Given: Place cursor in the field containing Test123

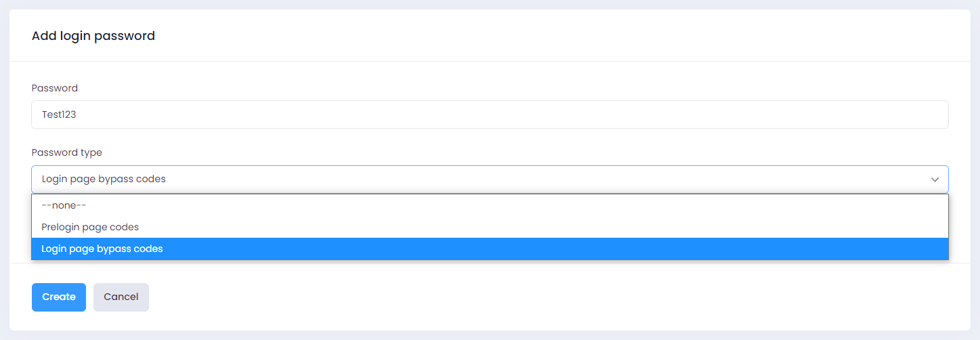Looking at the screenshot, I should tap(489, 115).
